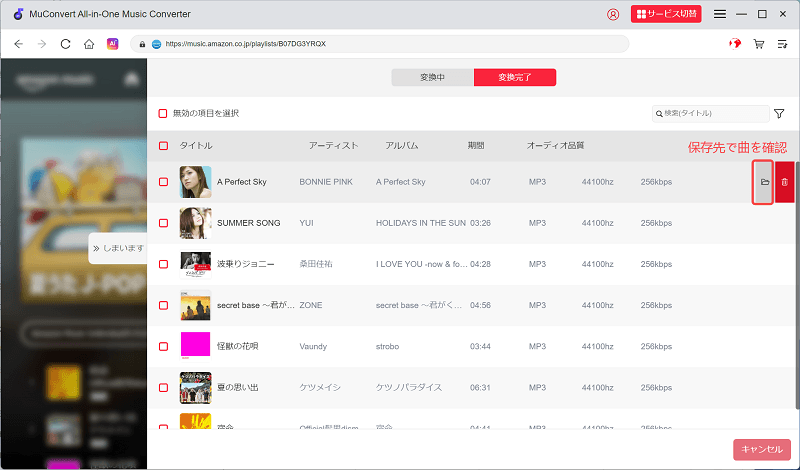
Task: Click the 怪獣の花唄 title text
Action: coord(238,347)
